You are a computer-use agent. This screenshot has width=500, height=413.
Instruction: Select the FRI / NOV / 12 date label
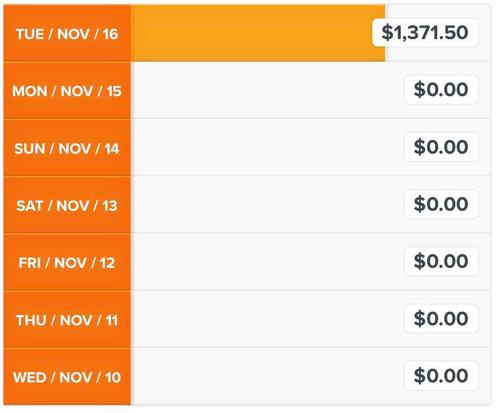click(67, 263)
